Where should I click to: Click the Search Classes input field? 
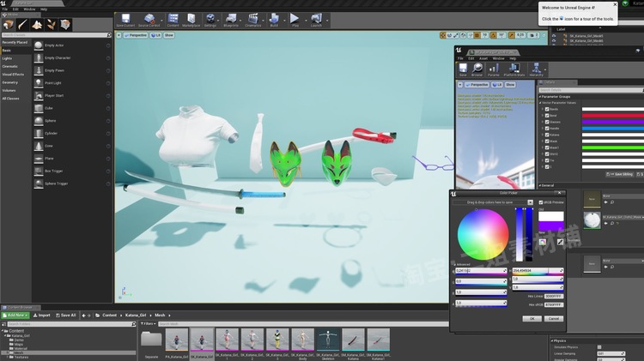point(57,35)
